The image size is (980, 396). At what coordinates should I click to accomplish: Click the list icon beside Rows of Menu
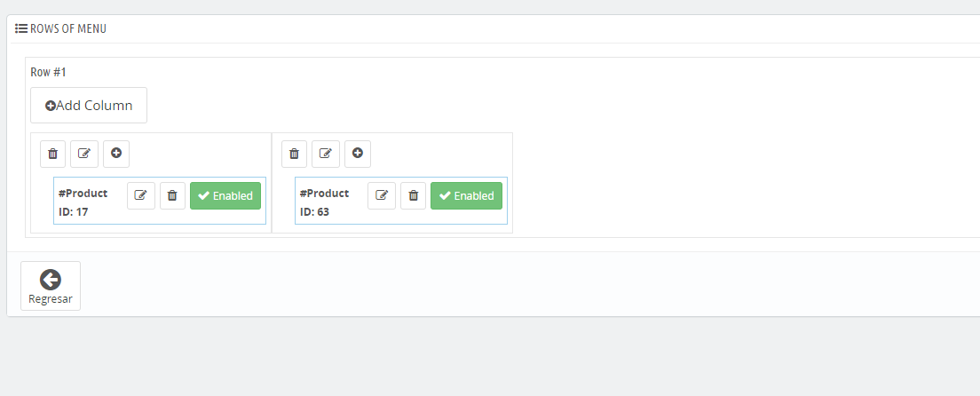click(x=21, y=28)
